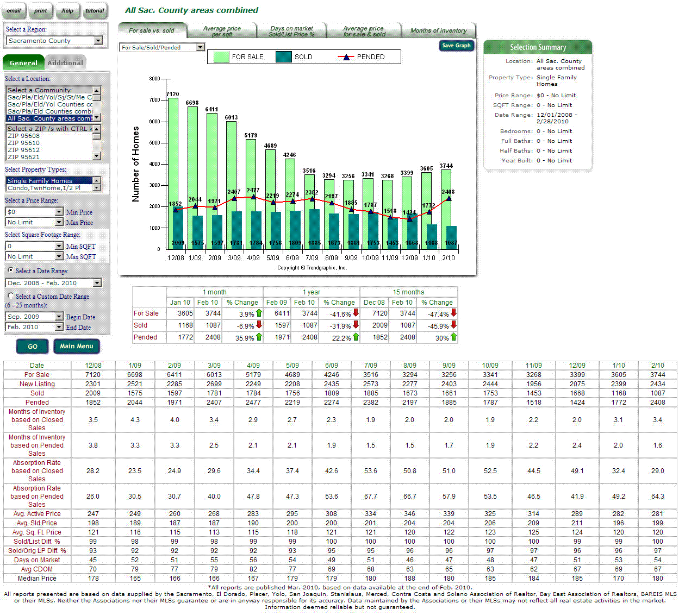The image size is (685, 616).
Task: Open the Min SQFT dropdown
Action: 35,246
